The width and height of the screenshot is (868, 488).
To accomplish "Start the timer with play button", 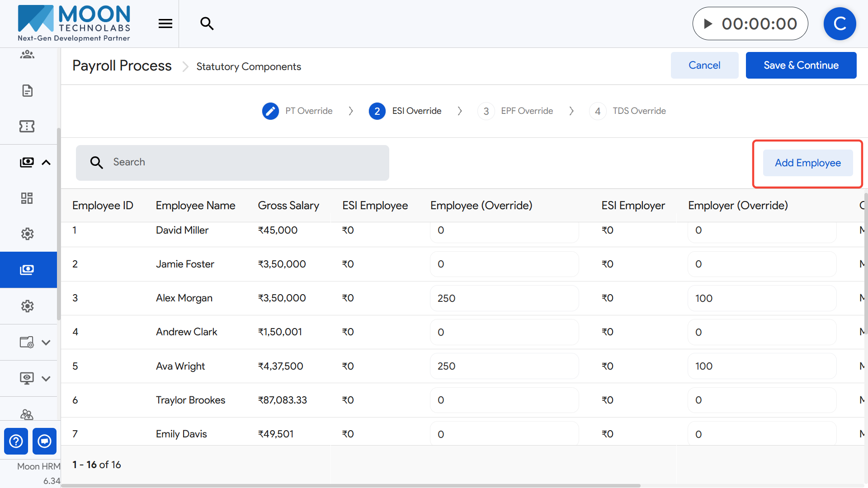I will pyautogui.click(x=708, y=23).
